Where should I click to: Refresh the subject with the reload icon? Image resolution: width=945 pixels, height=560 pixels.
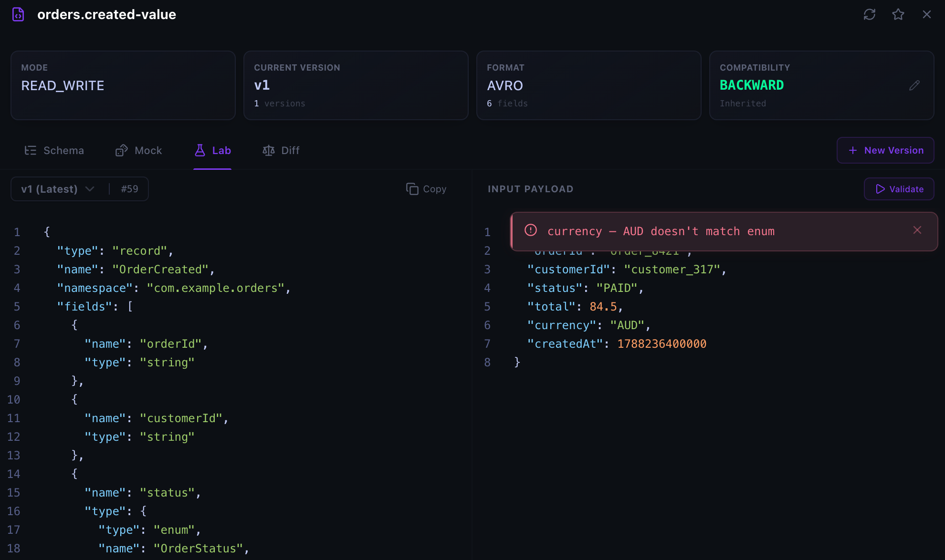(x=870, y=14)
